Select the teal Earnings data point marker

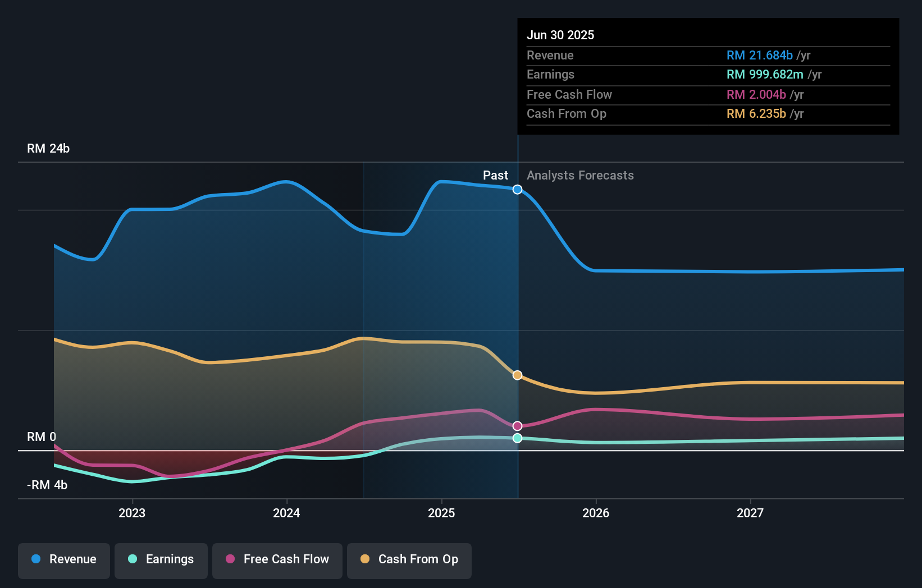pos(517,438)
